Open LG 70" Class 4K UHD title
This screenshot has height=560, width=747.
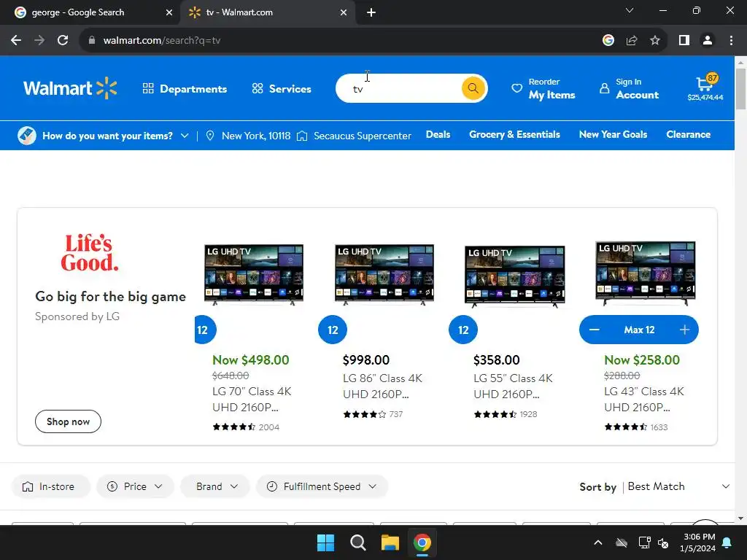pos(252,399)
